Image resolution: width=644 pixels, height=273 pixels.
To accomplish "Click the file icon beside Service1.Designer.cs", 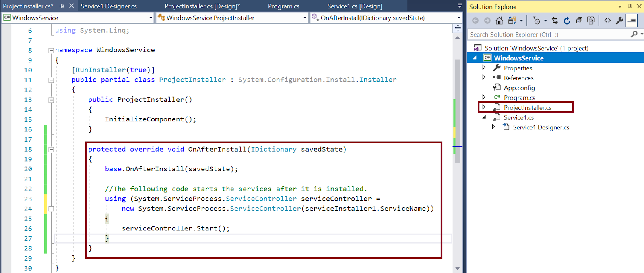I will click(x=506, y=127).
